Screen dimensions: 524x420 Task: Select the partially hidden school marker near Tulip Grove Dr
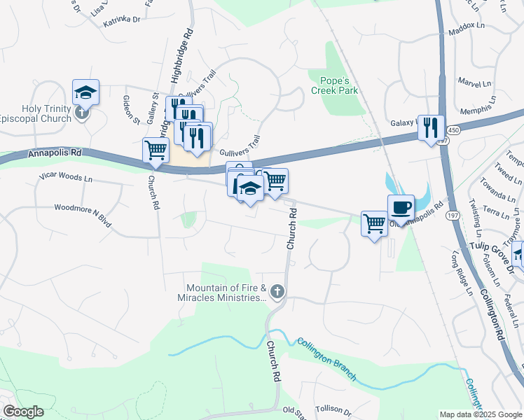[518, 253]
